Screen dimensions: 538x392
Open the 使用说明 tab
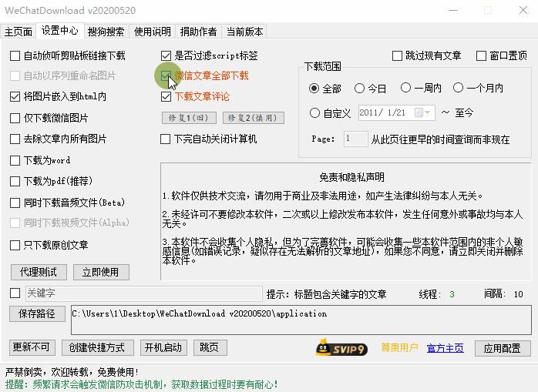pos(153,32)
